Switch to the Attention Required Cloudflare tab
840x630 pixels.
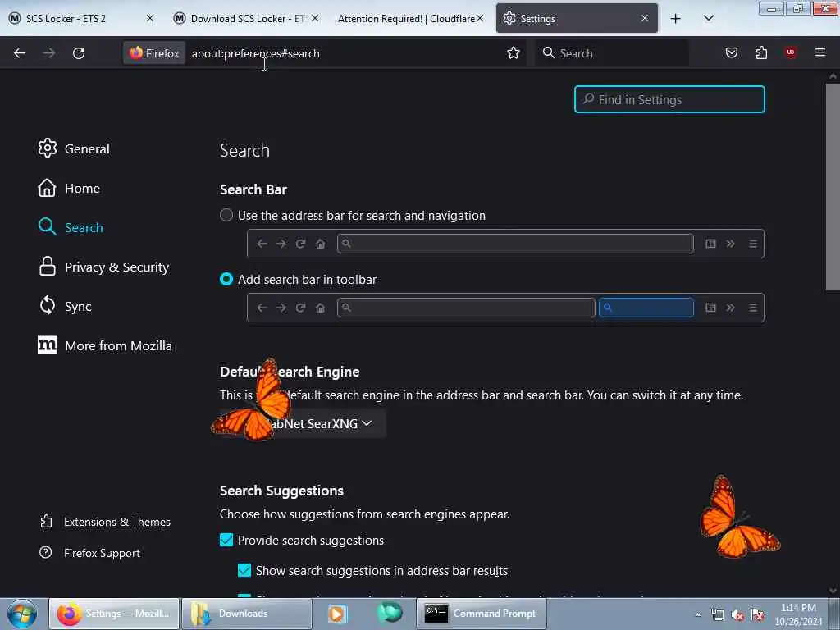(405, 18)
